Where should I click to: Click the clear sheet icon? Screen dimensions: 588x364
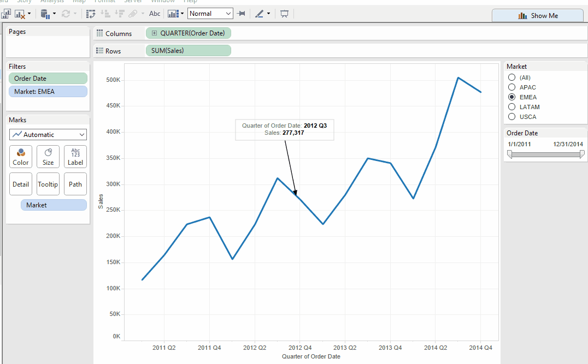20,13
